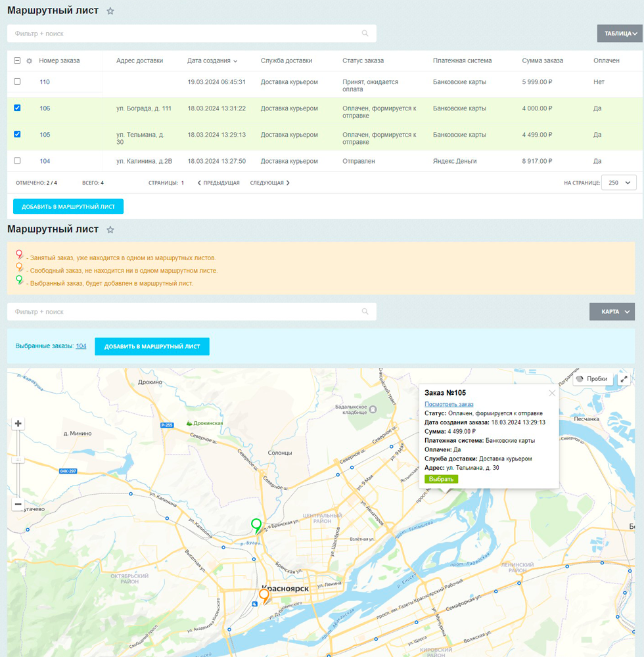Click search magnifier in map filter field

(x=365, y=311)
